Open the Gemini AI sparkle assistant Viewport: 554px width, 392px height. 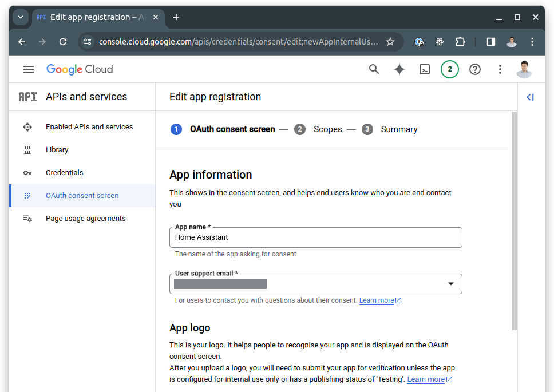point(399,69)
